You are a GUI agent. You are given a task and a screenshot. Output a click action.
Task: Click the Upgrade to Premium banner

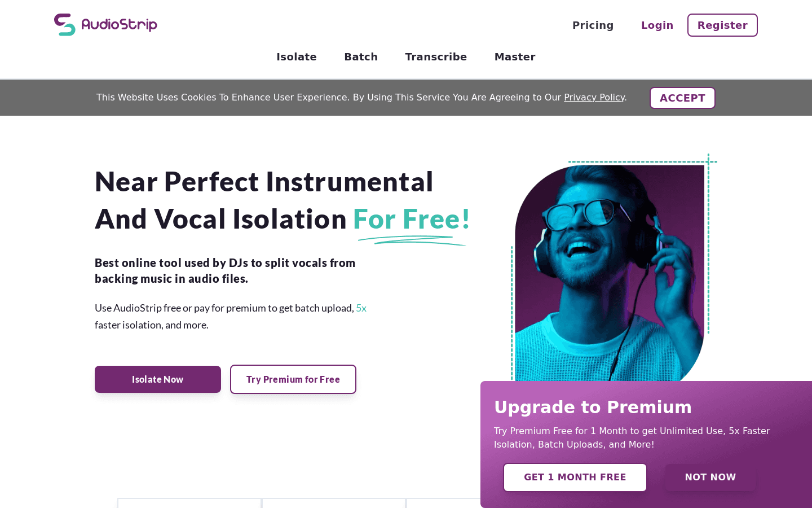(593, 407)
